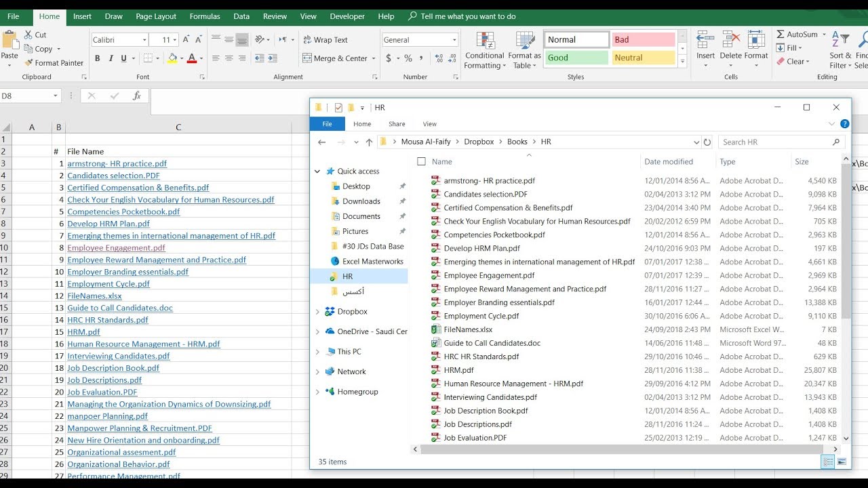Click the Cut icon in Clipboard group
The image size is (868, 488).
[29, 35]
